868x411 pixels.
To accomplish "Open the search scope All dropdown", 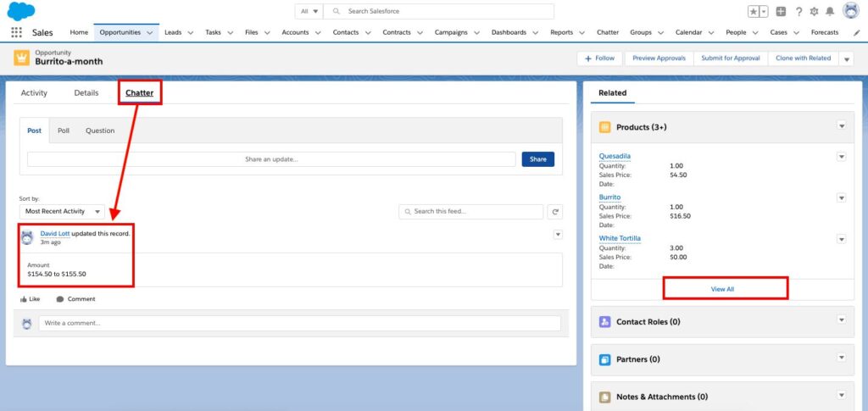I will [309, 12].
